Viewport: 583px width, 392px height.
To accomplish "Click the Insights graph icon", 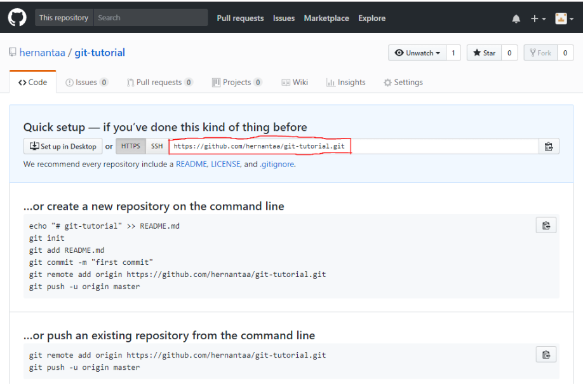I will pos(332,82).
